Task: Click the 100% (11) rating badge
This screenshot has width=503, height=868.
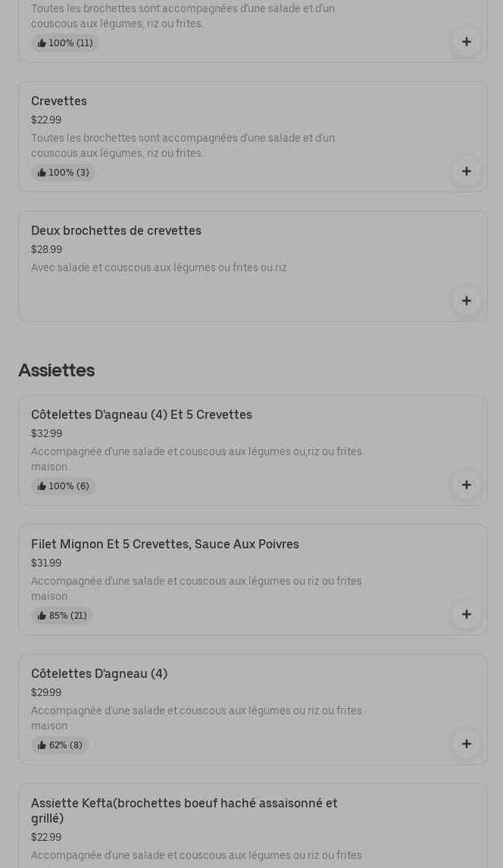Action: point(65,43)
